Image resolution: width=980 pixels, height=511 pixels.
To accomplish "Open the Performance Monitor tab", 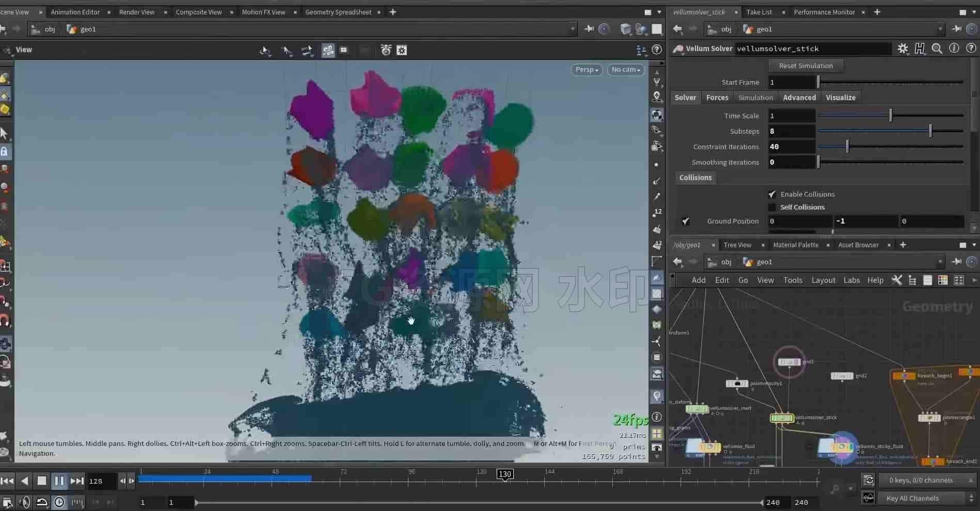I will [824, 12].
